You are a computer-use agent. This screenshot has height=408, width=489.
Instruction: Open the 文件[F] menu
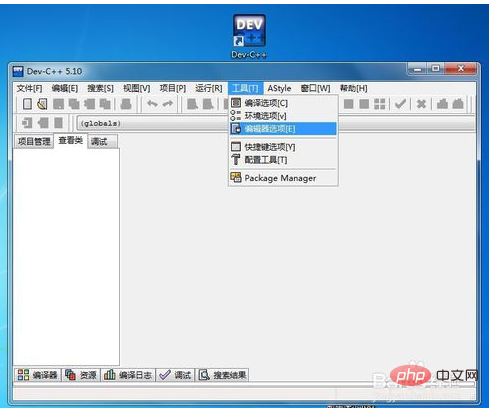click(29, 88)
